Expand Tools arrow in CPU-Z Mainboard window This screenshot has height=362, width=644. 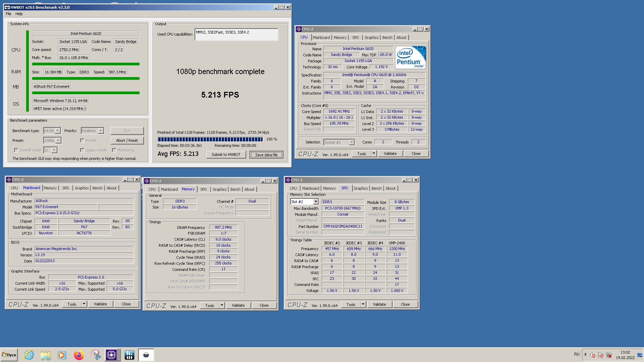point(84,304)
